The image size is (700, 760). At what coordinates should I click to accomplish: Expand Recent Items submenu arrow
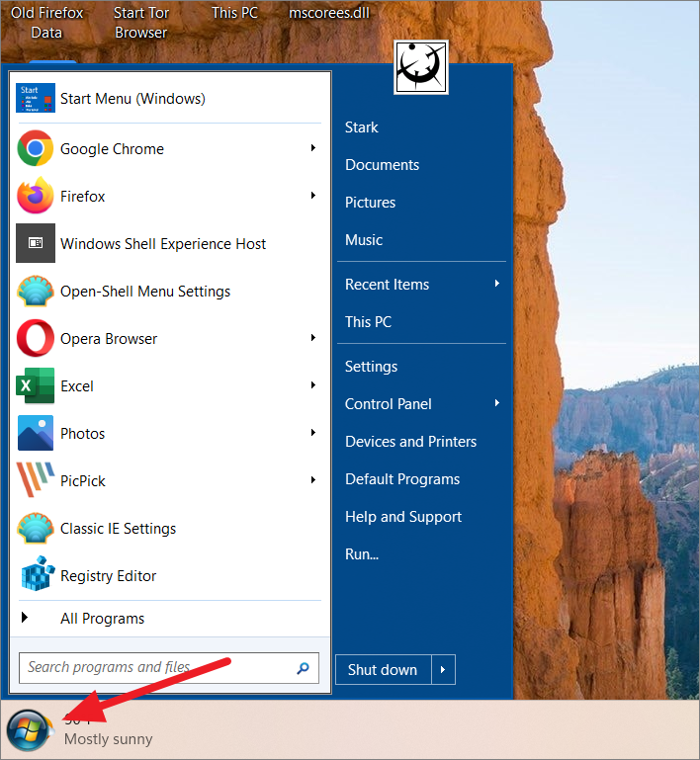[x=497, y=284]
